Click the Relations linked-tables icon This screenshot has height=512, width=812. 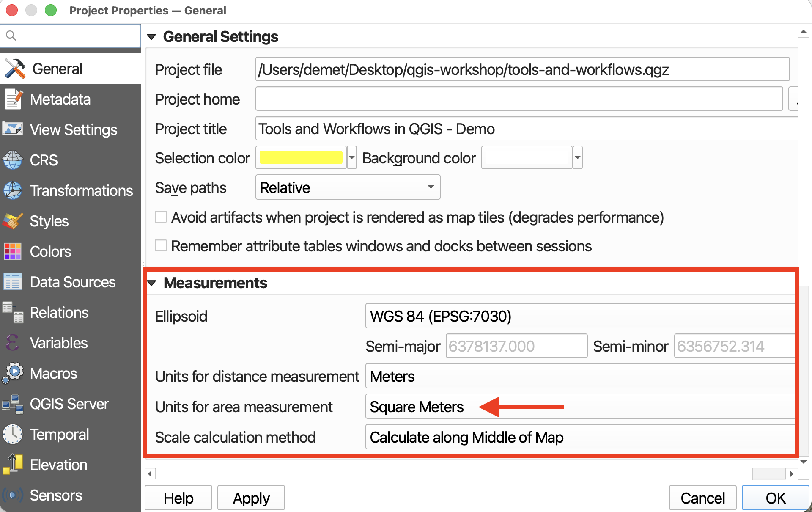(13, 312)
